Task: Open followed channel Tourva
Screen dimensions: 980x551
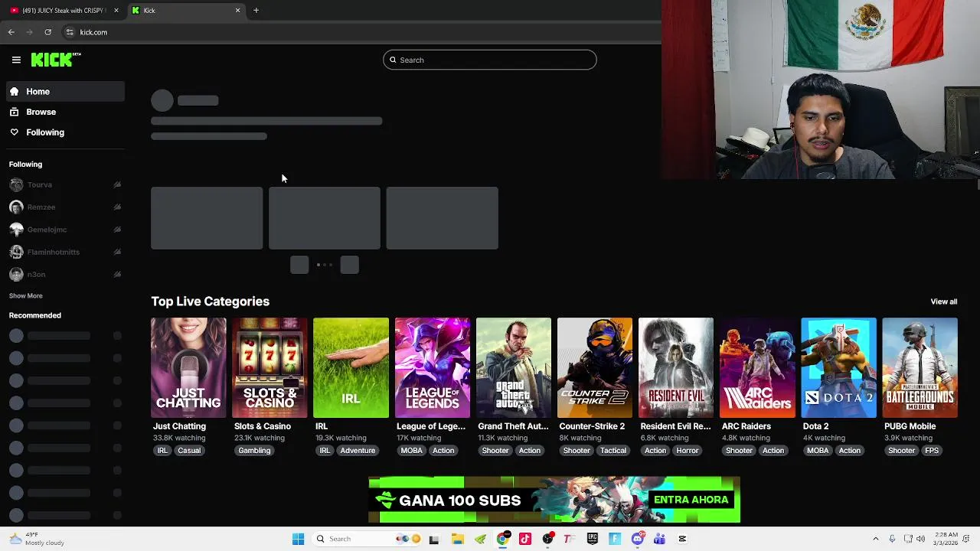Action: point(65,184)
